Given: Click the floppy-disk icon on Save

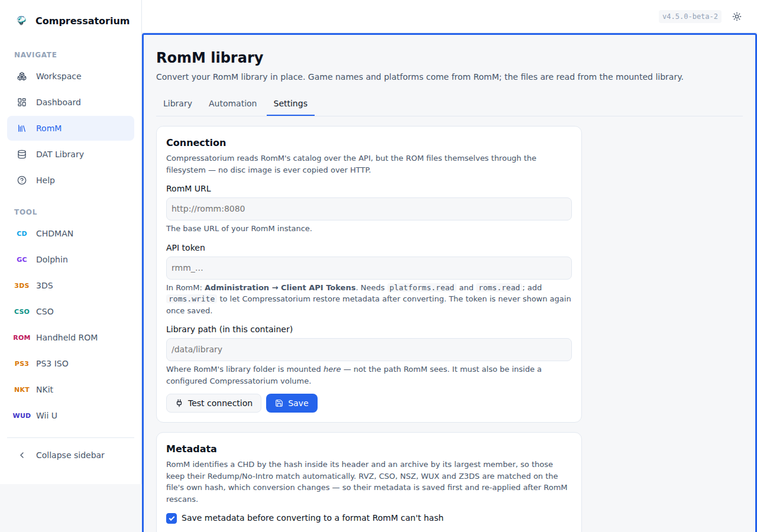Looking at the screenshot, I should click(x=279, y=403).
